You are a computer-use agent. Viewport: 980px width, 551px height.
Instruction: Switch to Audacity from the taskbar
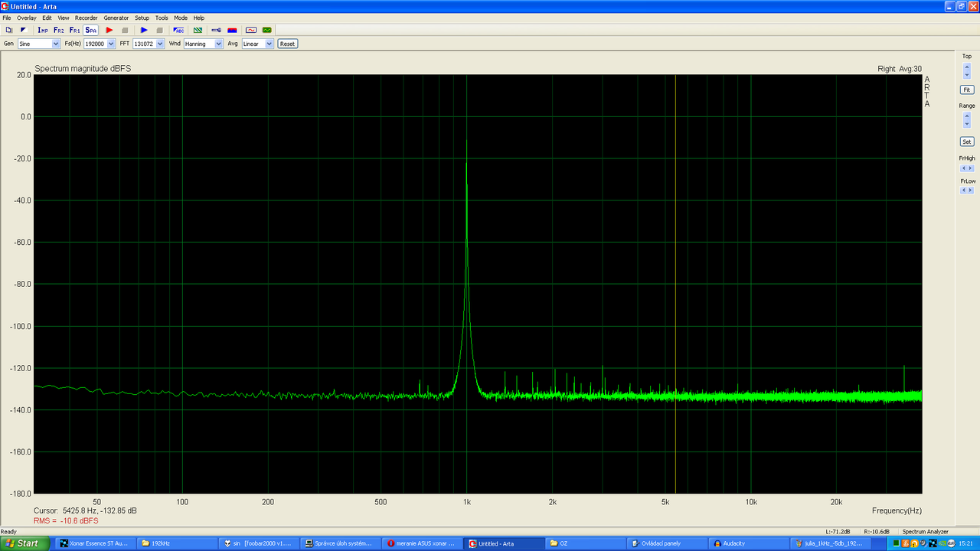(x=749, y=543)
